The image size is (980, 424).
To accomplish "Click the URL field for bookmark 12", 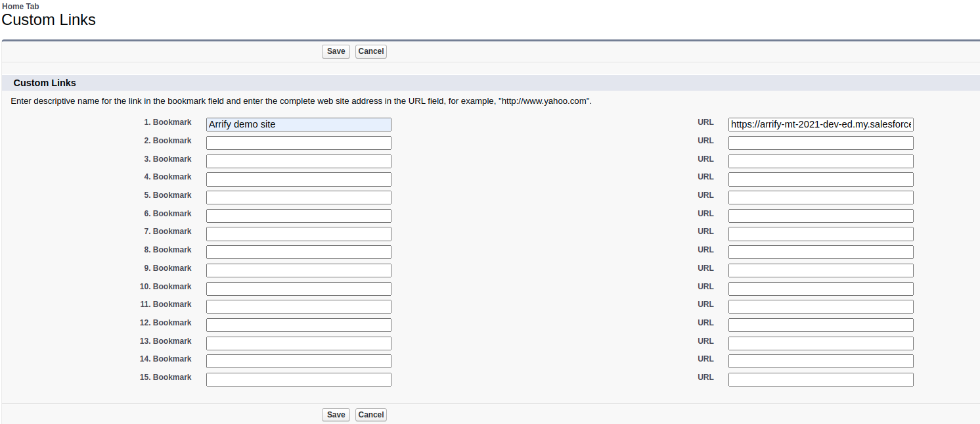I will pos(821,325).
